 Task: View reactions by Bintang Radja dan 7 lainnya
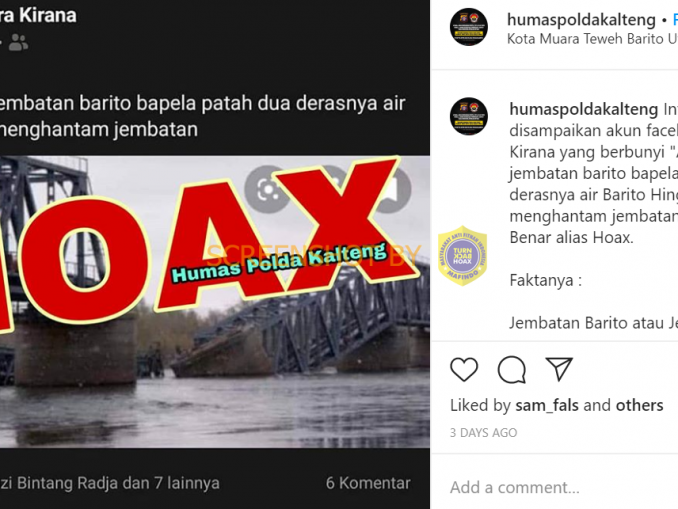(110, 483)
